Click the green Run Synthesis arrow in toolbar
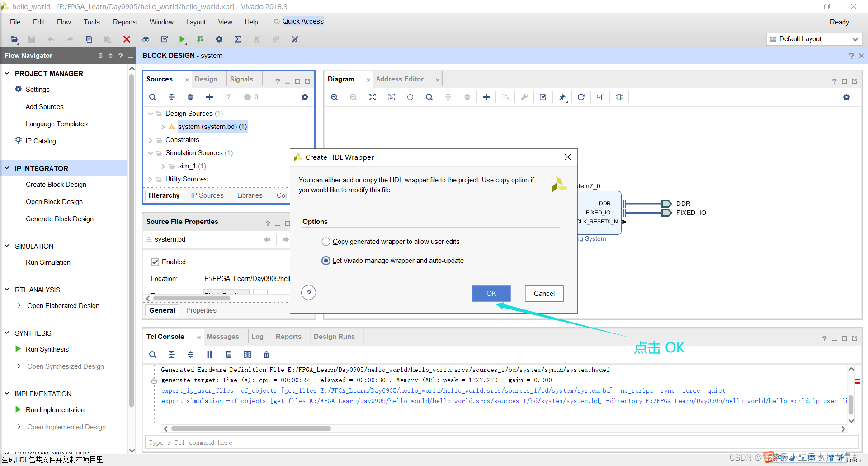This screenshot has height=466, width=868. pyautogui.click(x=182, y=39)
